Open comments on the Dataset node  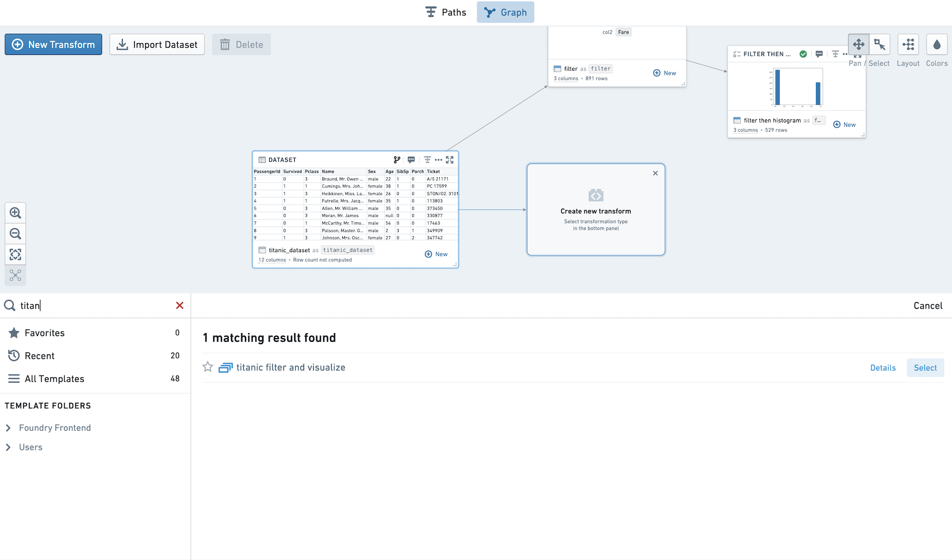[x=411, y=160]
